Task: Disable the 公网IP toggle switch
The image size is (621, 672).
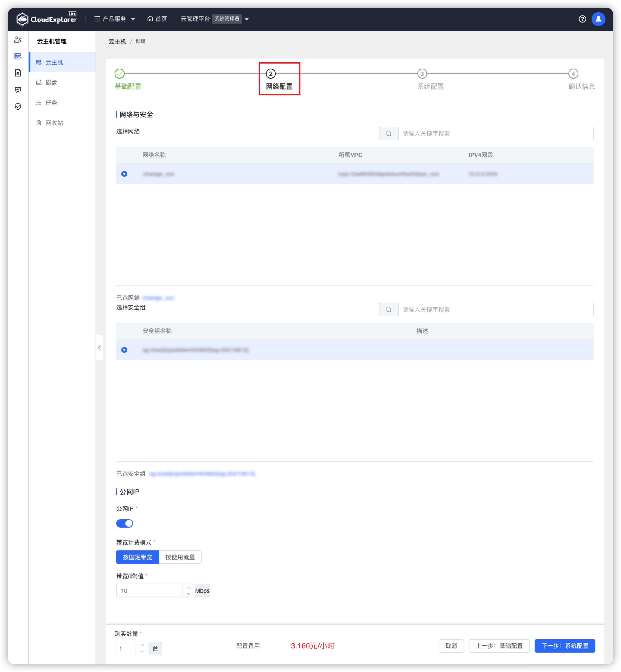Action: 125,523
